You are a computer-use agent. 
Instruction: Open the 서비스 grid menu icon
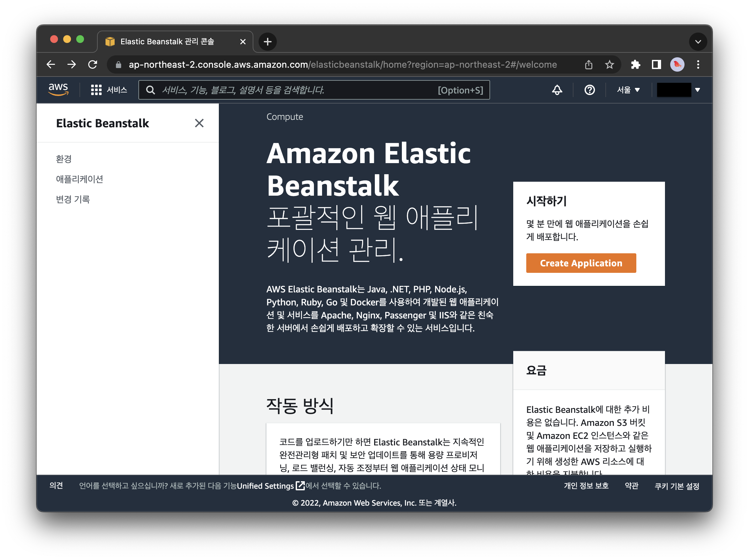point(96,90)
